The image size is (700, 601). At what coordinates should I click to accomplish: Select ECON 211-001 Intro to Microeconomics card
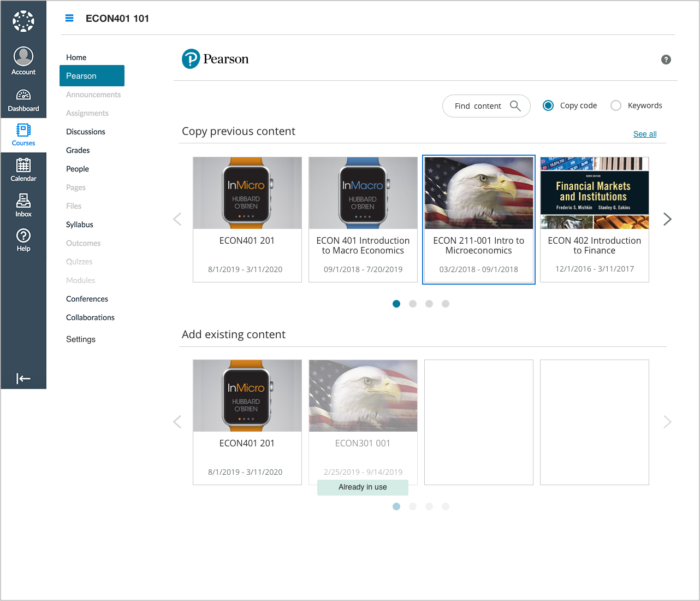click(479, 220)
